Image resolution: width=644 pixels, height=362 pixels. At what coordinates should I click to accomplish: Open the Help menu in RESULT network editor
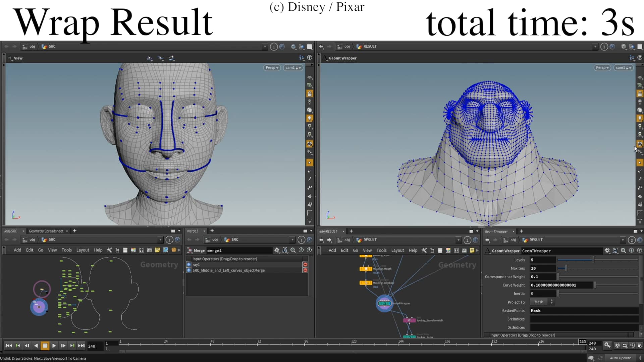coord(413,250)
